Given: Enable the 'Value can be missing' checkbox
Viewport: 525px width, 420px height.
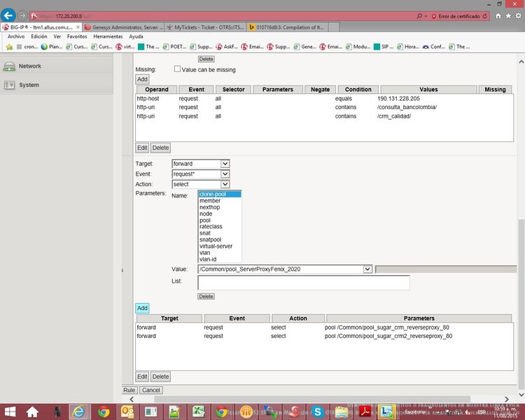Looking at the screenshot, I should pyautogui.click(x=177, y=69).
